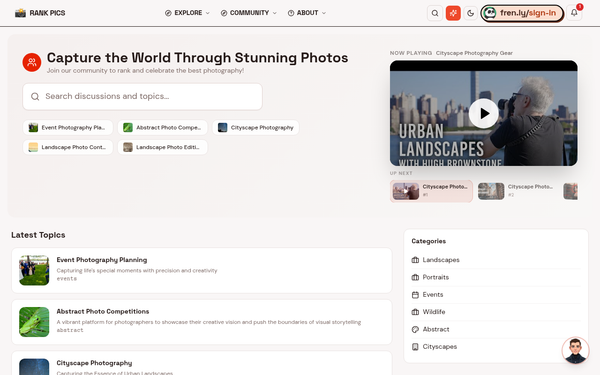Click the icon beside Landscapes category

(x=415, y=260)
